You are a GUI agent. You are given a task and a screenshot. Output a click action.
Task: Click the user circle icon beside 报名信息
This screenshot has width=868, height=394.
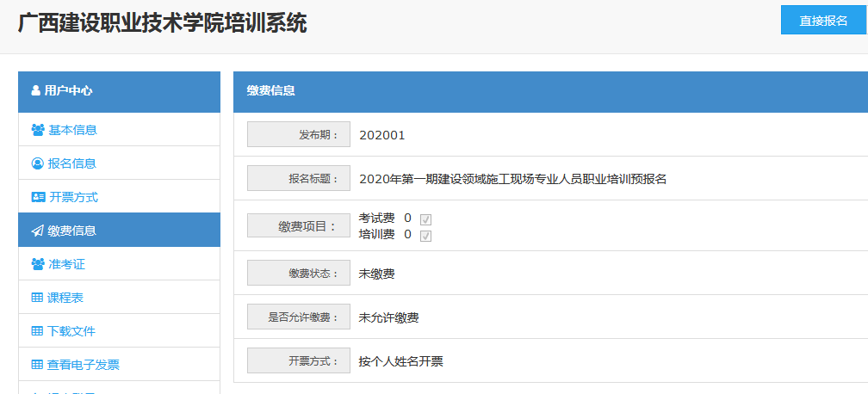pyautogui.click(x=37, y=163)
